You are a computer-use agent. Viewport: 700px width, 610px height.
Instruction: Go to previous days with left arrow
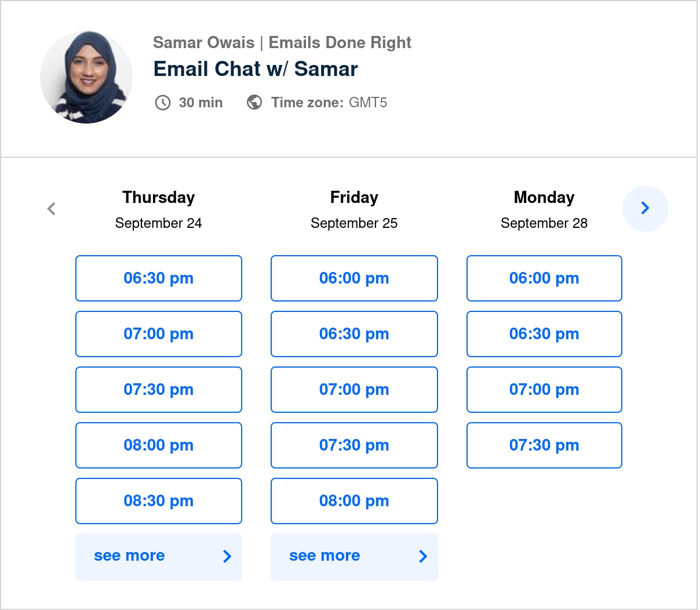click(52, 209)
